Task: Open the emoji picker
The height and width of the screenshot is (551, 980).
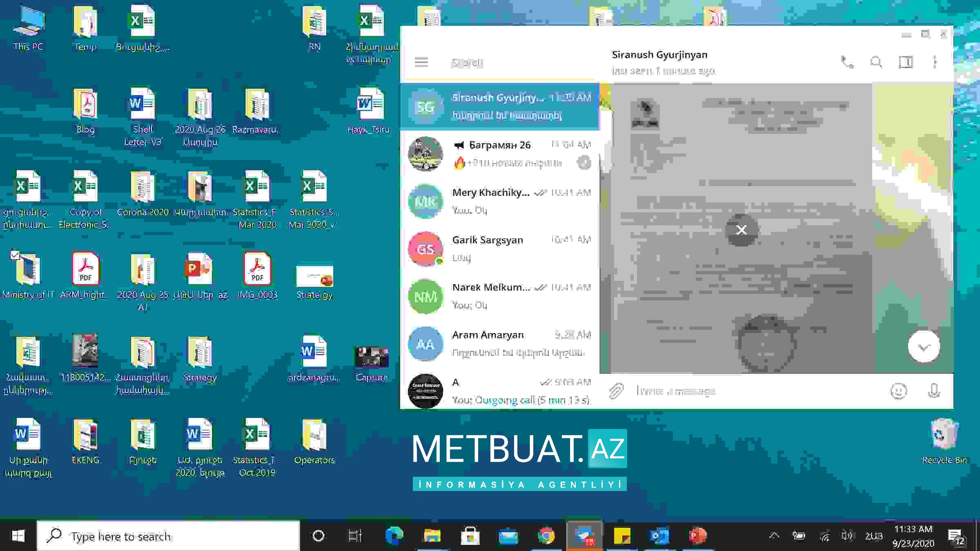Action: [x=898, y=391]
